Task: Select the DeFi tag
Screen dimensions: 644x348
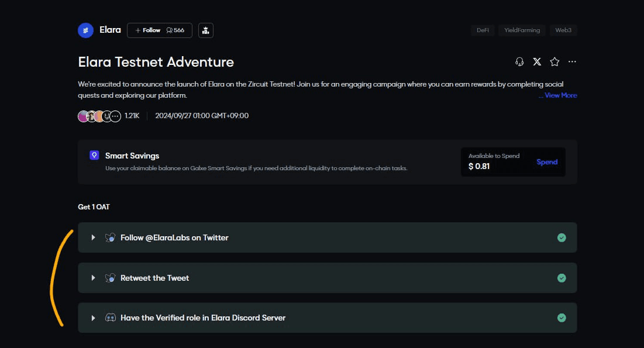Action: click(x=483, y=30)
